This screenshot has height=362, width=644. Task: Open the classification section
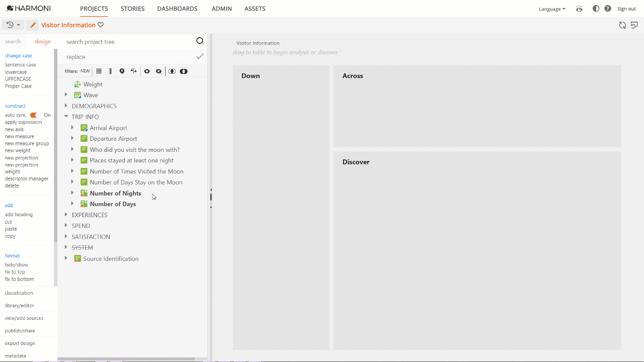[x=19, y=293]
